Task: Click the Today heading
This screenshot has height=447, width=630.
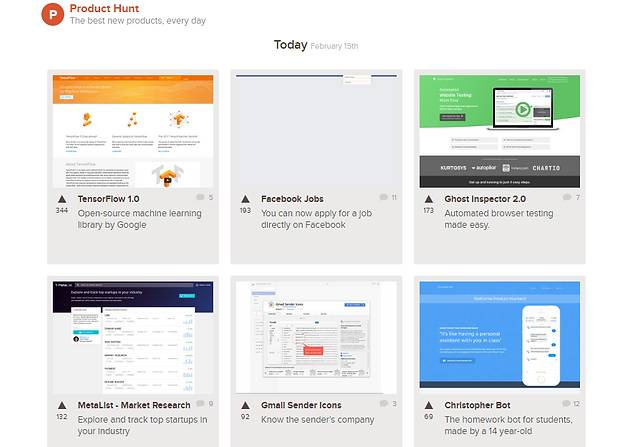Action: coord(290,45)
